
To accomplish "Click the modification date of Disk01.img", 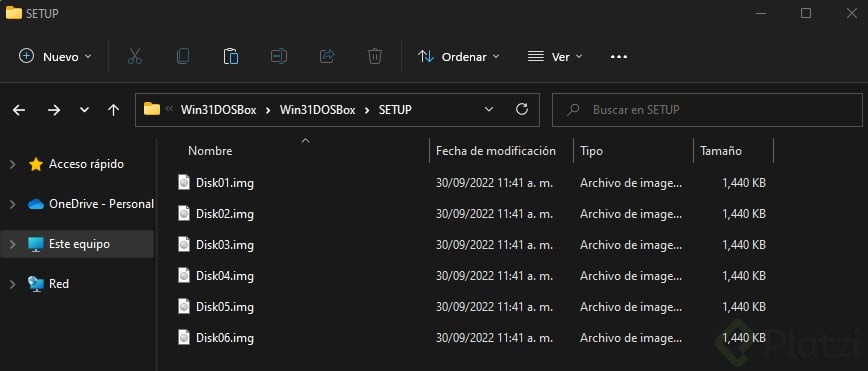I will [x=494, y=183].
